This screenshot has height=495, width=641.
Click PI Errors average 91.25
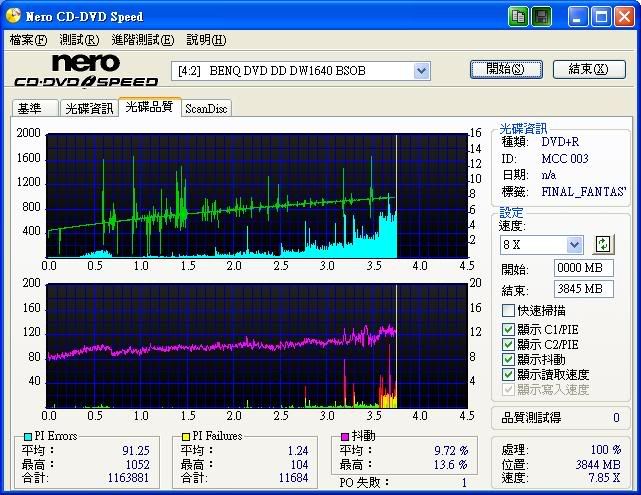(x=136, y=450)
